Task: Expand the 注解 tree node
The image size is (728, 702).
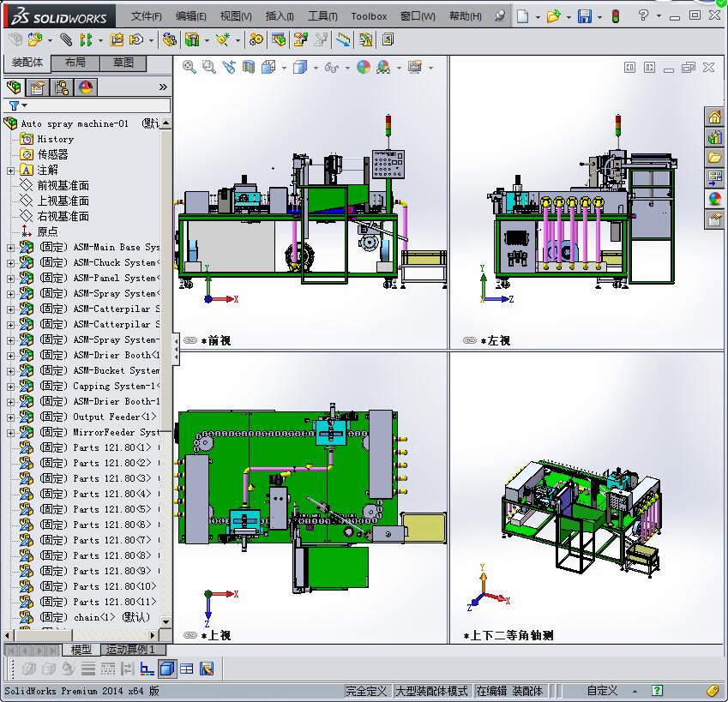Action: click(x=10, y=171)
